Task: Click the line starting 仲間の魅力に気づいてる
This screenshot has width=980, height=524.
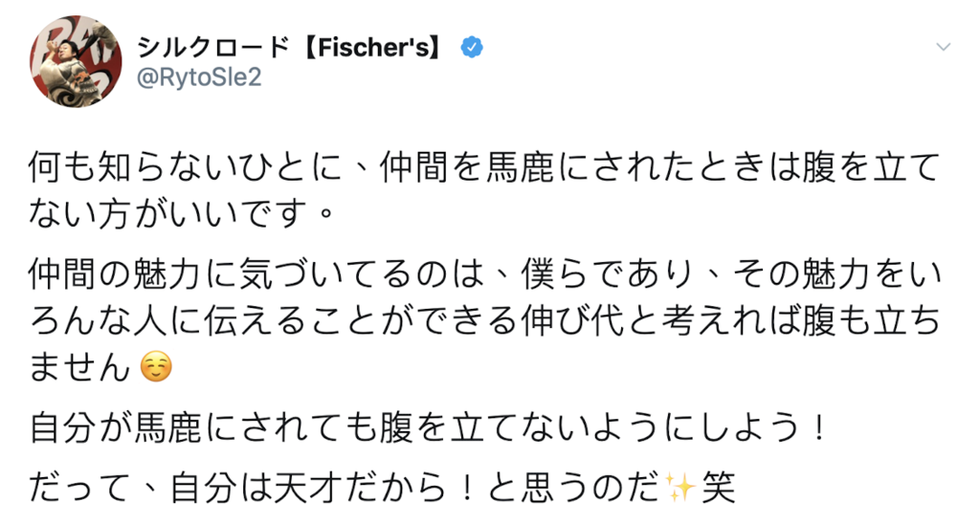Action: (483, 274)
